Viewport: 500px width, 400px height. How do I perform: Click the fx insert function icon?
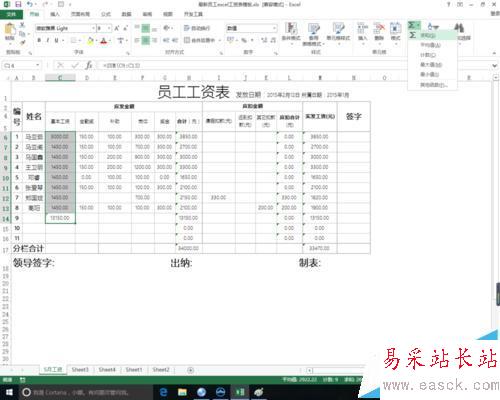[x=89, y=65]
